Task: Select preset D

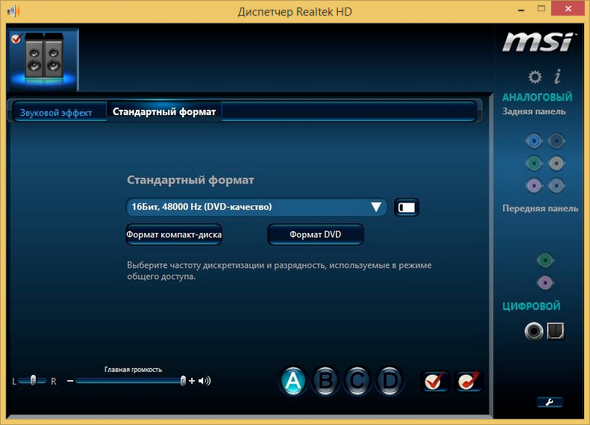Action: (390, 381)
